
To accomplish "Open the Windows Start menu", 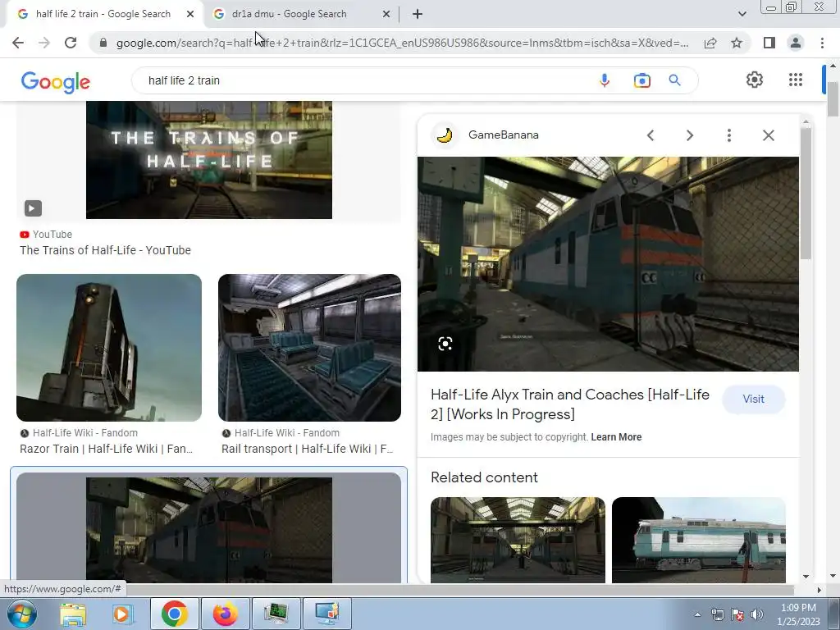I will click(x=21, y=614).
